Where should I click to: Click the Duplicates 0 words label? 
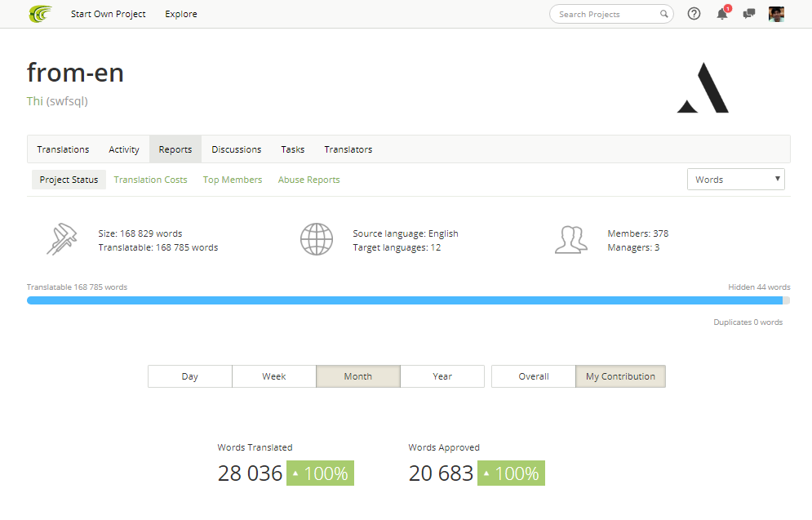pyautogui.click(x=748, y=322)
